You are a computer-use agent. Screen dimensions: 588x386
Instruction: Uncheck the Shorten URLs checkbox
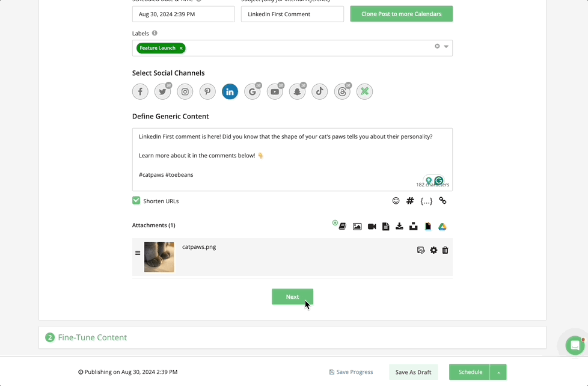click(136, 201)
